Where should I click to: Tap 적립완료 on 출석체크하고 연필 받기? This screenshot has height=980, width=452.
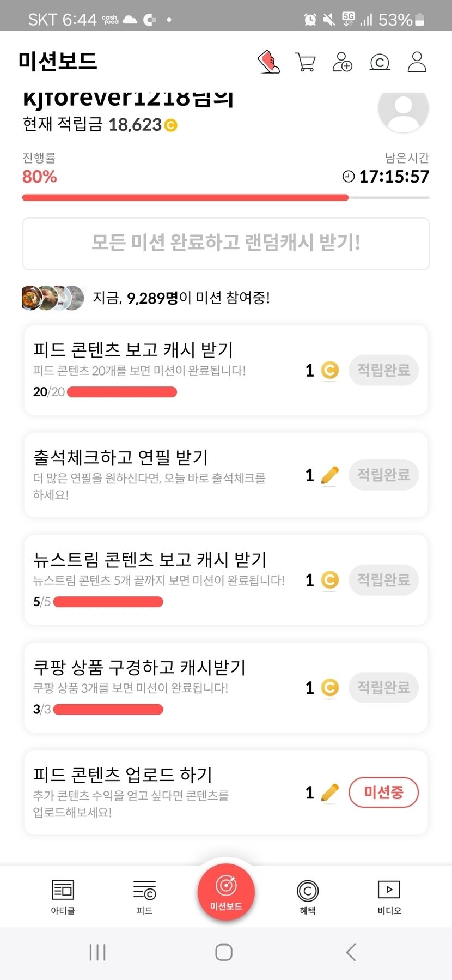tap(383, 475)
